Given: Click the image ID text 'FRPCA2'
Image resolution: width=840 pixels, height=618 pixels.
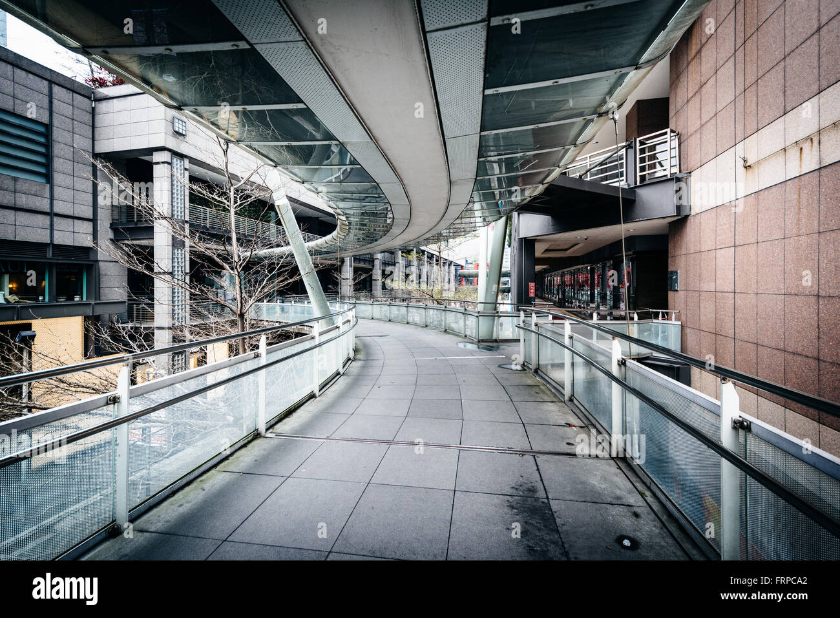Looking at the screenshot, I should (784, 580).
